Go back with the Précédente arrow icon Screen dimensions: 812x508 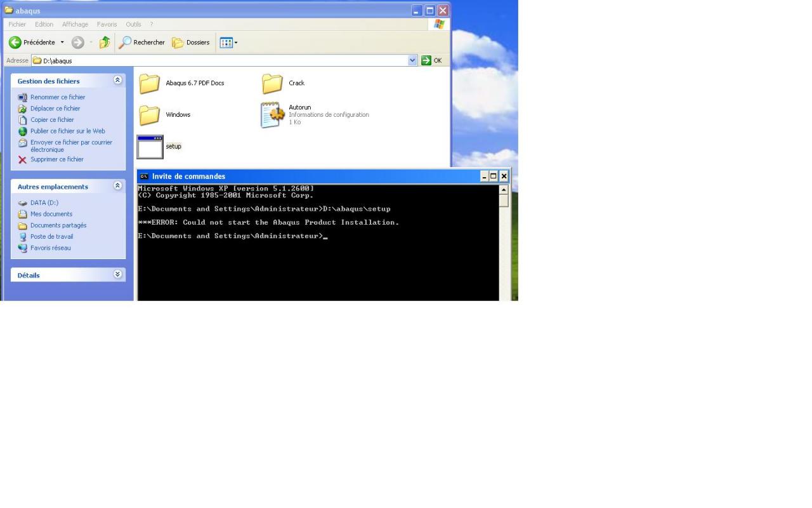(15, 43)
